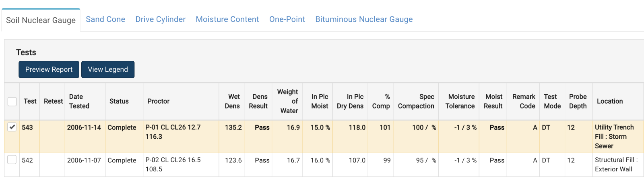Switch to the Sand Cone tab
The image size is (644, 177).
tap(105, 19)
